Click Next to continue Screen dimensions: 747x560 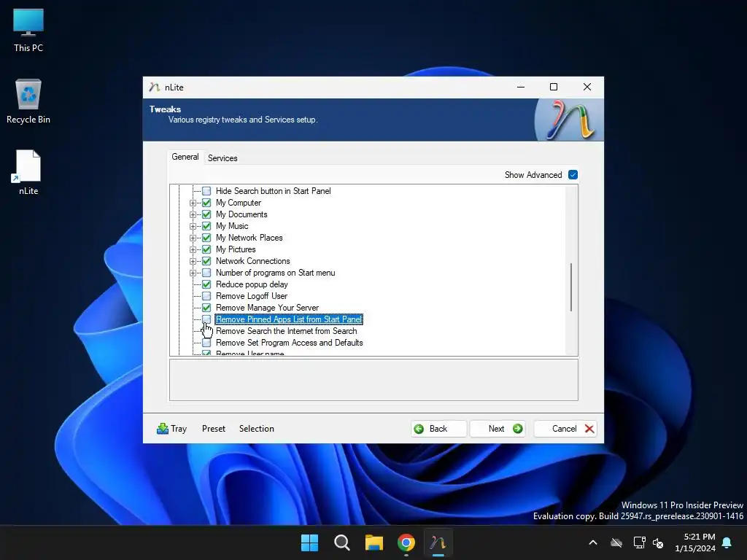tap(498, 429)
